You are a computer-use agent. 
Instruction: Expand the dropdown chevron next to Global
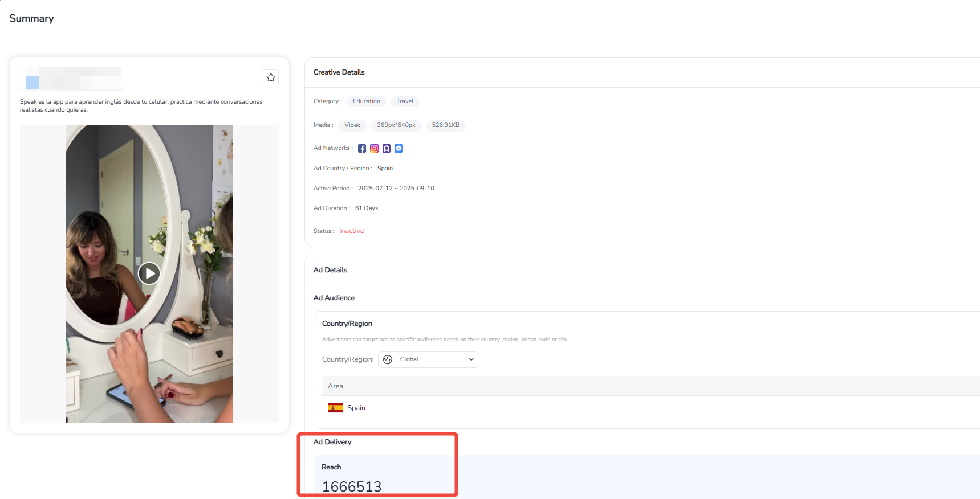point(471,359)
